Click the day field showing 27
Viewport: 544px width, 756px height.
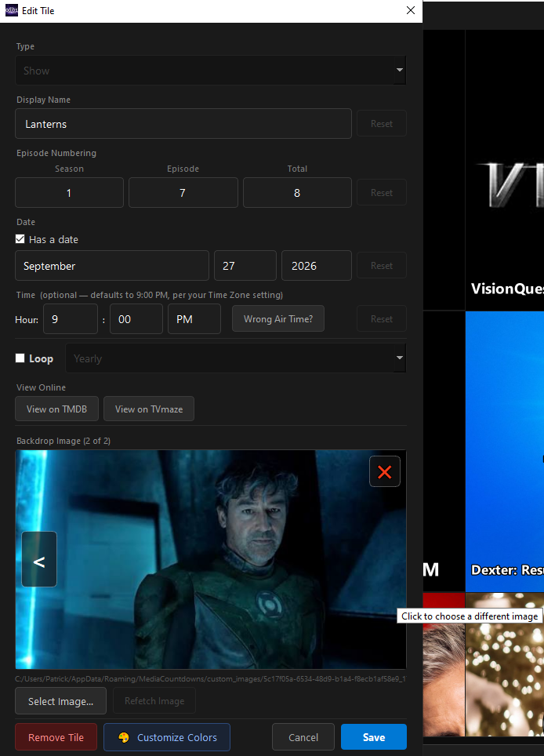pyautogui.click(x=245, y=266)
